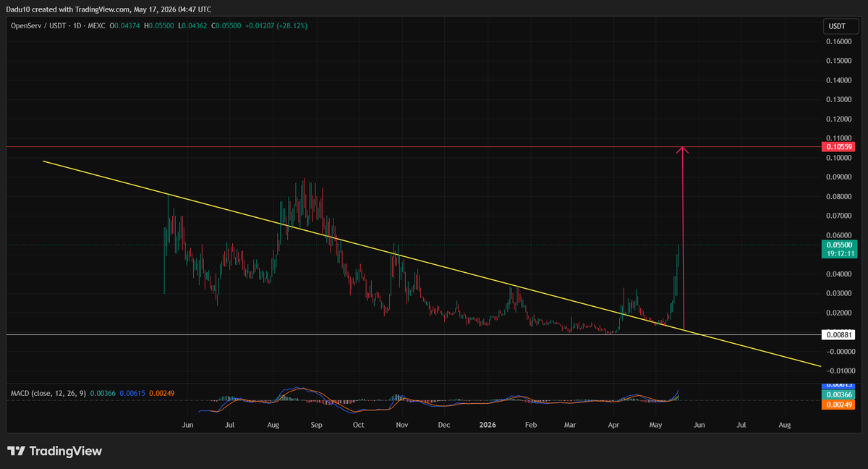
Task: Click the 0.14000 price axis label
Action: tap(839, 80)
